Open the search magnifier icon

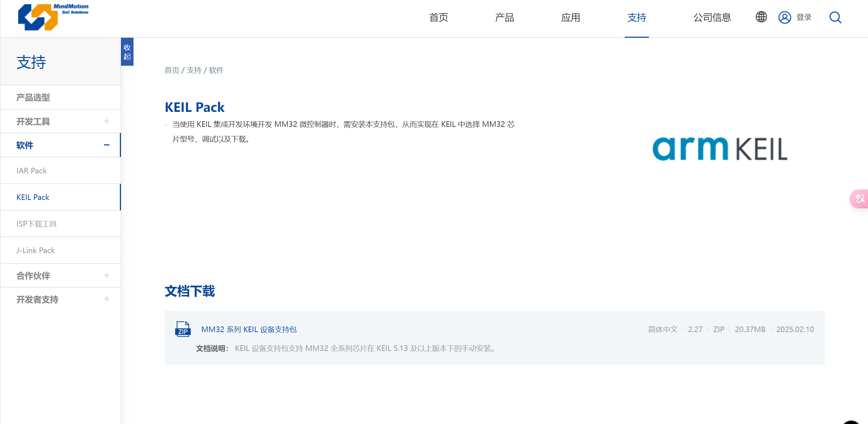pos(835,17)
